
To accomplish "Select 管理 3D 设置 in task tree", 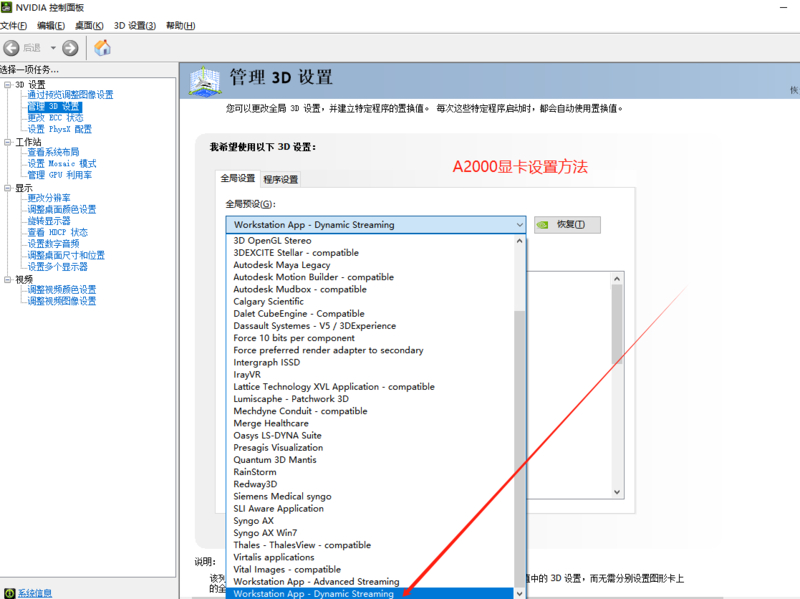I will pyautogui.click(x=54, y=107).
